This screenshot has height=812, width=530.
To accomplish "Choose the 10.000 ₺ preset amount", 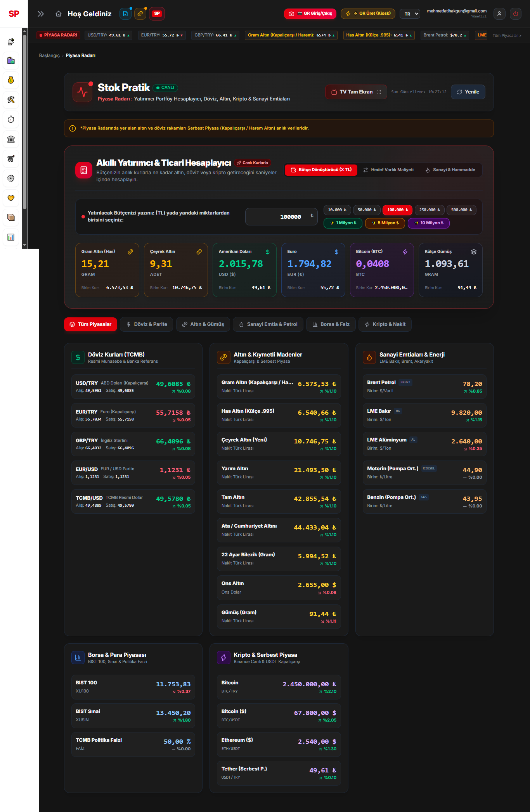I will (x=337, y=210).
